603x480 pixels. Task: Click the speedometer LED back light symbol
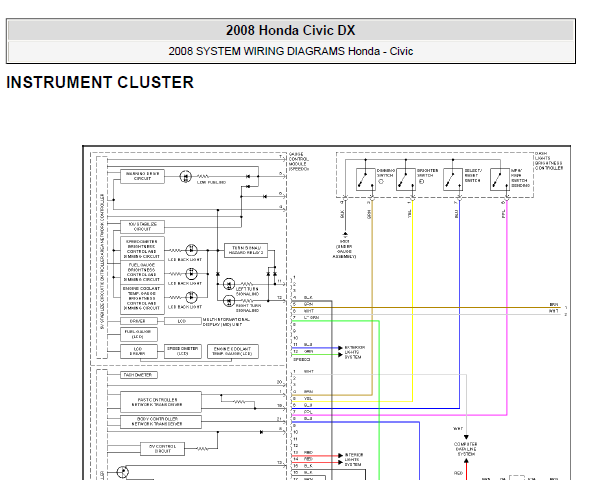pyautogui.click(x=192, y=250)
